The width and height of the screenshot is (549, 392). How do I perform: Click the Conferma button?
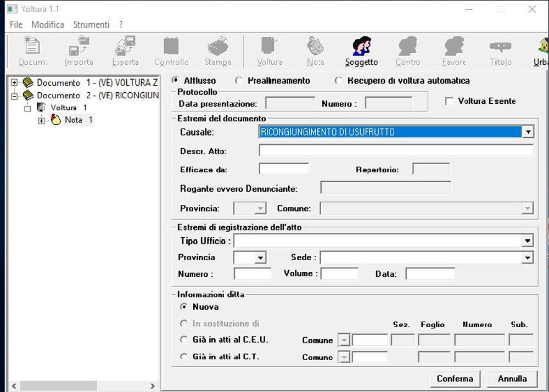(x=455, y=379)
